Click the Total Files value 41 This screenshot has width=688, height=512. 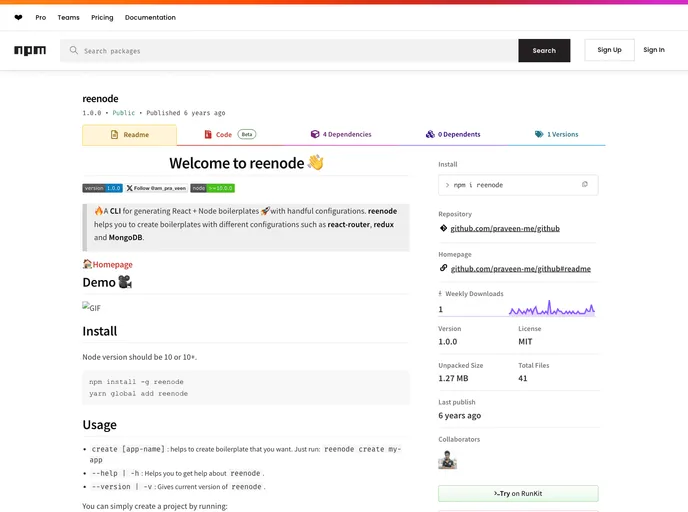523,378
